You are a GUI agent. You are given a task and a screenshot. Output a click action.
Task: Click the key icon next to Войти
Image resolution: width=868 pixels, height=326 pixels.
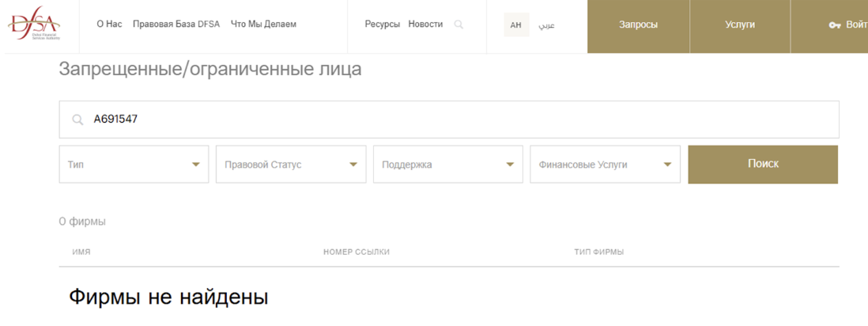(835, 25)
